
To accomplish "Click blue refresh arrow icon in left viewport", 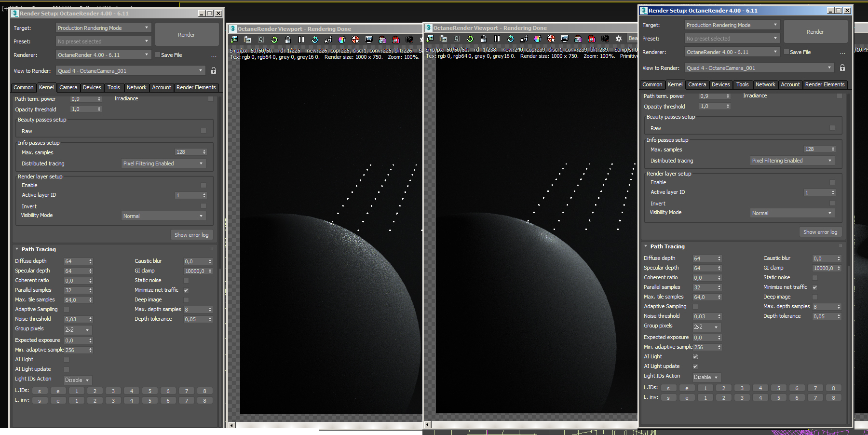I will [x=315, y=40].
